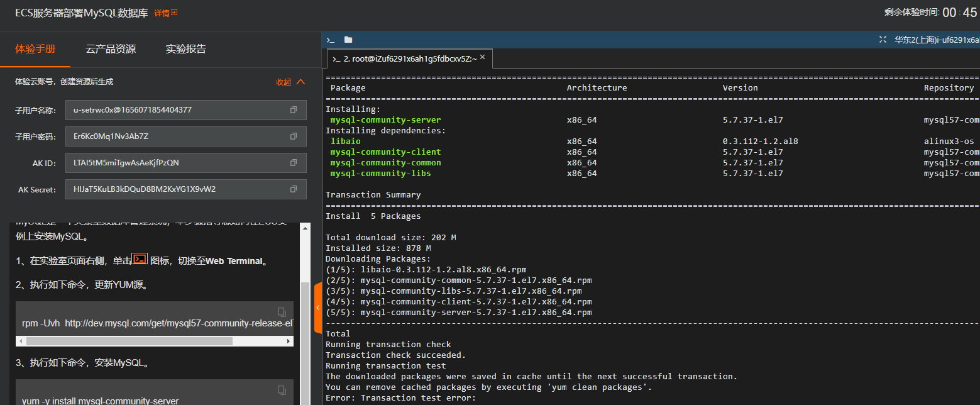
Task: Click the alinux3-os repository entry
Action: (949, 141)
